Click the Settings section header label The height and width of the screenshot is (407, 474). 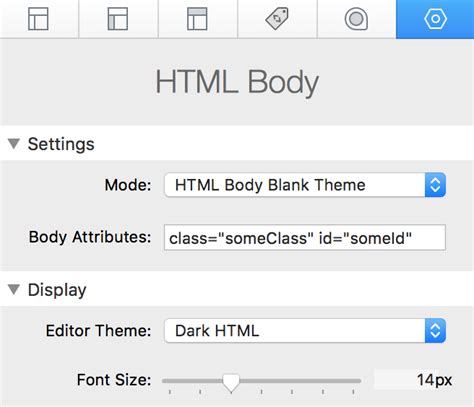coord(61,144)
